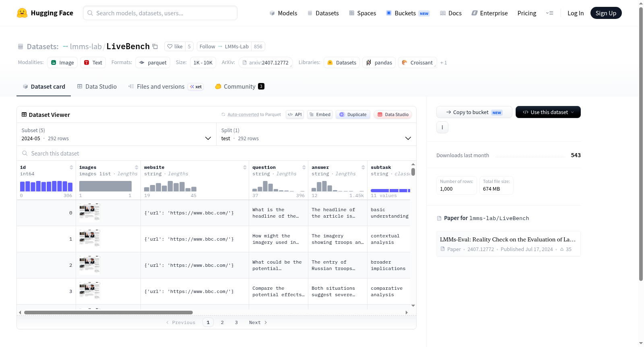
Task: Click Next page in pagination
Action: [x=258, y=322]
